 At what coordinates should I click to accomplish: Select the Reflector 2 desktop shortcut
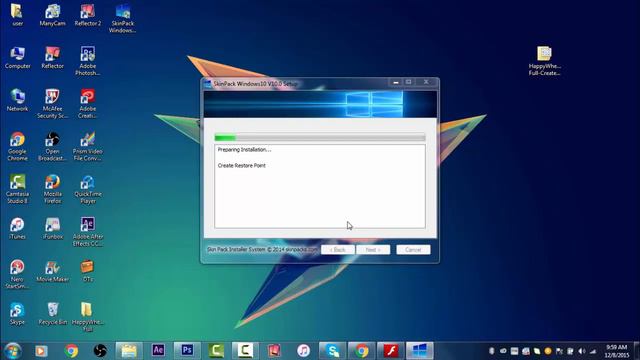[x=87, y=15]
